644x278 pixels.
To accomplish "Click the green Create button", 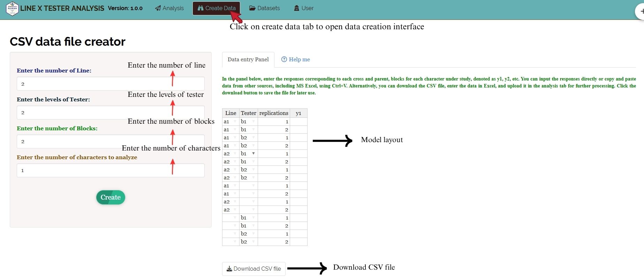I will (x=111, y=197).
